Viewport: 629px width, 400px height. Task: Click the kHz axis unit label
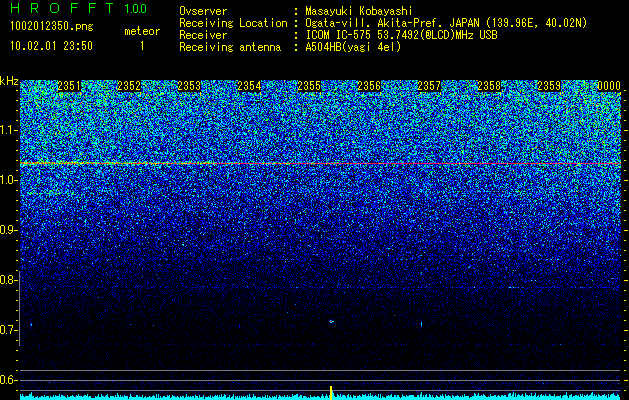click(9, 81)
